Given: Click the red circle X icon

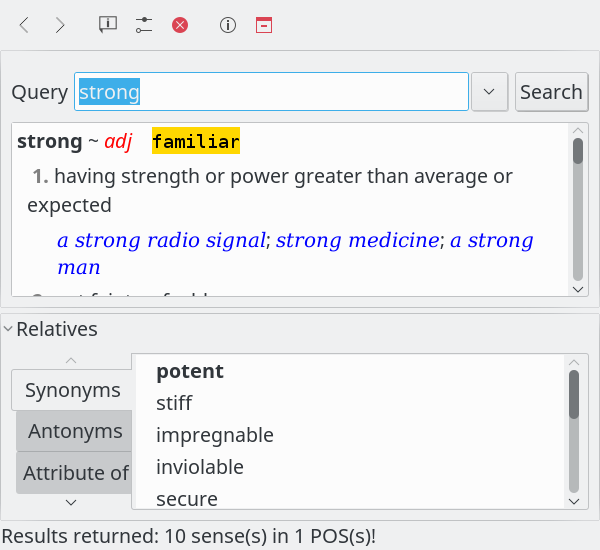Looking at the screenshot, I should pyautogui.click(x=180, y=25).
